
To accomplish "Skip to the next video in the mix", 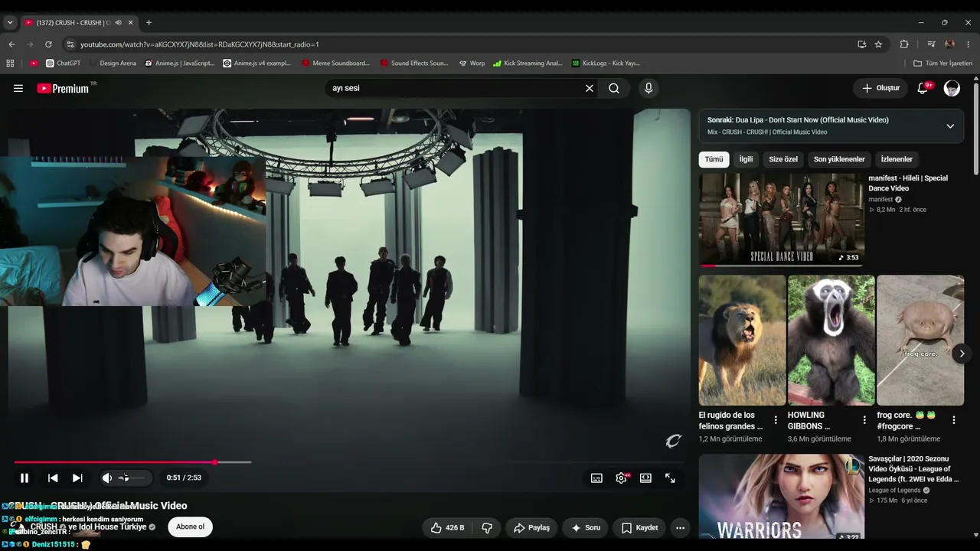I will (77, 478).
